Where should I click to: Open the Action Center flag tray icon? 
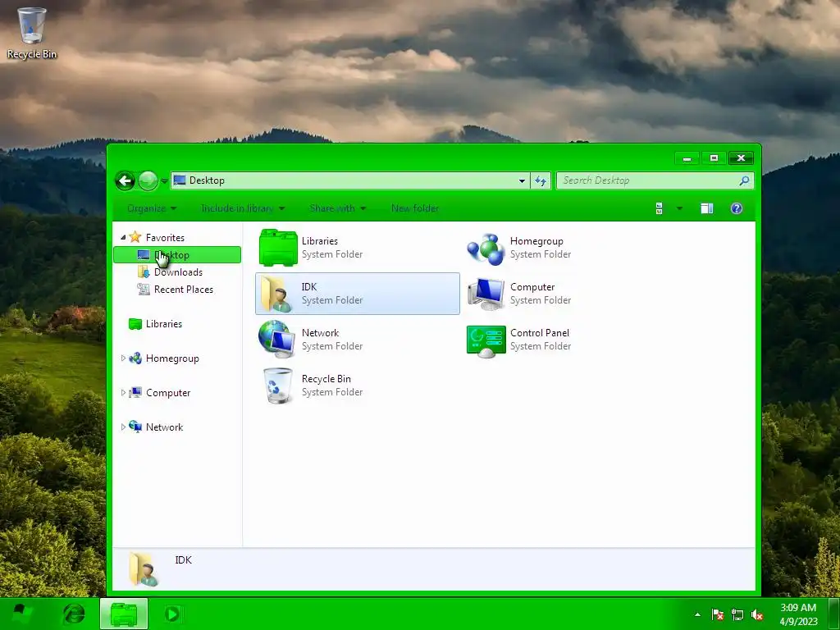pos(717,614)
